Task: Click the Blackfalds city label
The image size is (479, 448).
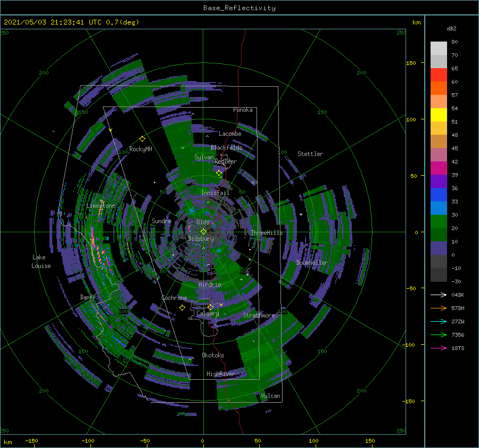Action: click(226, 148)
